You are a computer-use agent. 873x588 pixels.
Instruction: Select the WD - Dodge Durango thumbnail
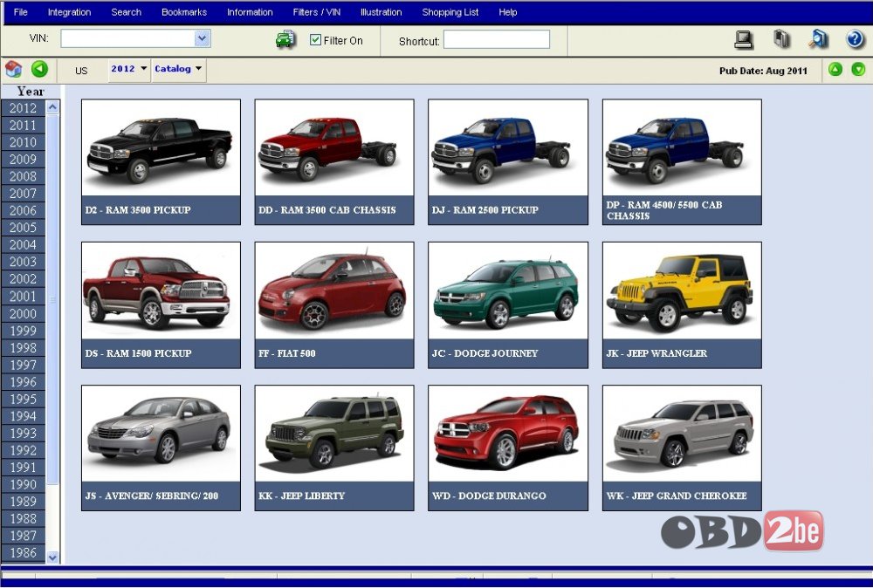coord(508,448)
